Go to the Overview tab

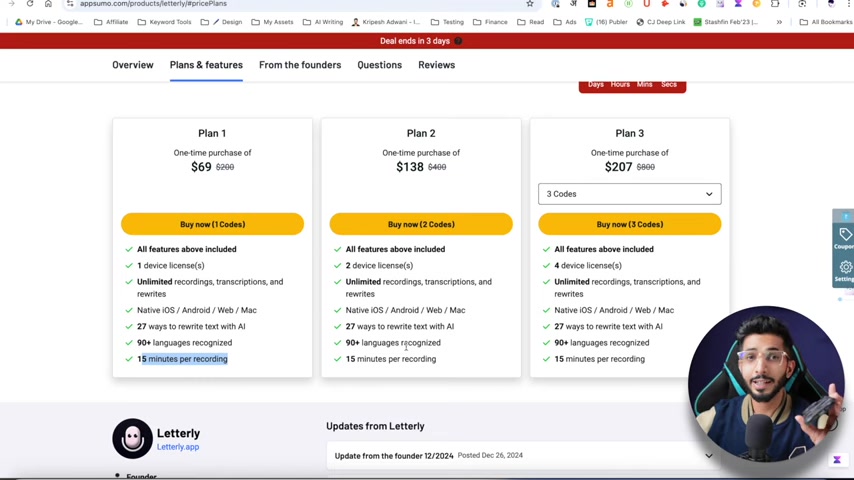133,65
